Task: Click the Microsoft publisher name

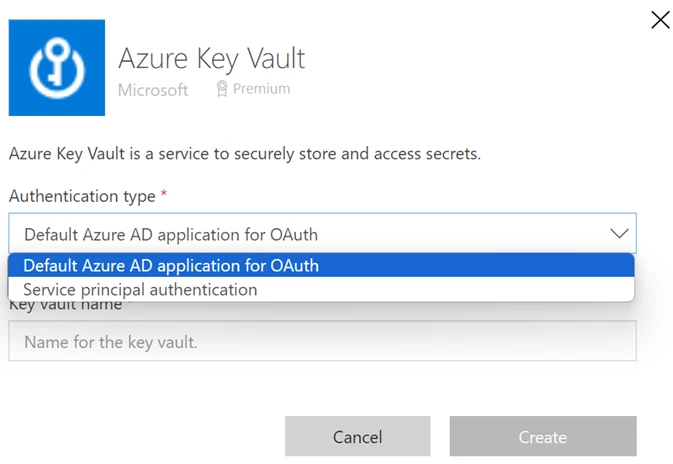Action: 153,90
